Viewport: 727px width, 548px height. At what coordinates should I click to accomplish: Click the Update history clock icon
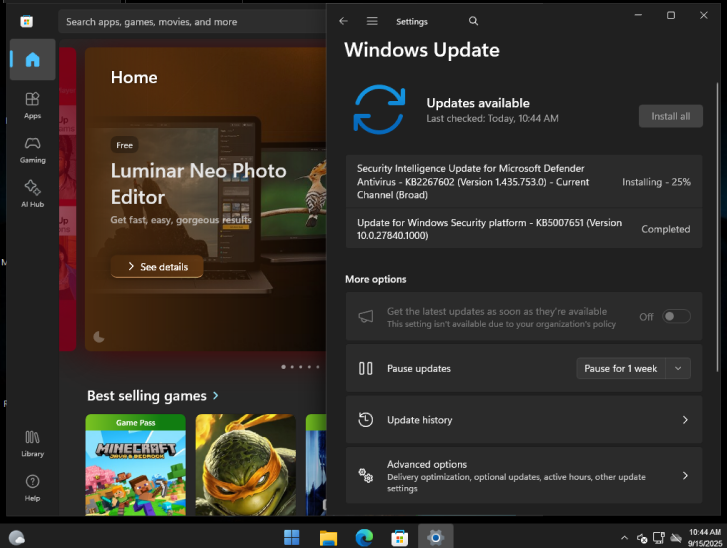pyautogui.click(x=365, y=420)
